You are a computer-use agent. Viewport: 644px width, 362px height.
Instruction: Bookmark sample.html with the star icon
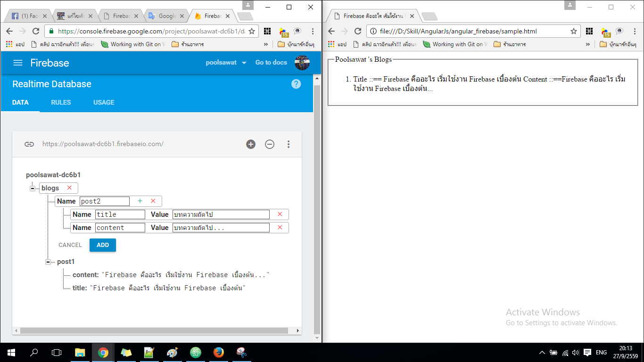click(574, 31)
